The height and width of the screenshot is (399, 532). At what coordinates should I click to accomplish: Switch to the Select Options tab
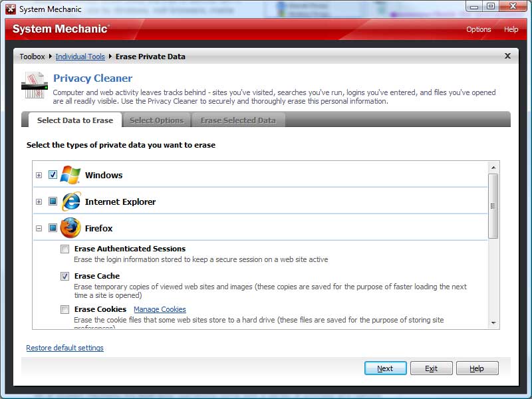pyautogui.click(x=156, y=120)
